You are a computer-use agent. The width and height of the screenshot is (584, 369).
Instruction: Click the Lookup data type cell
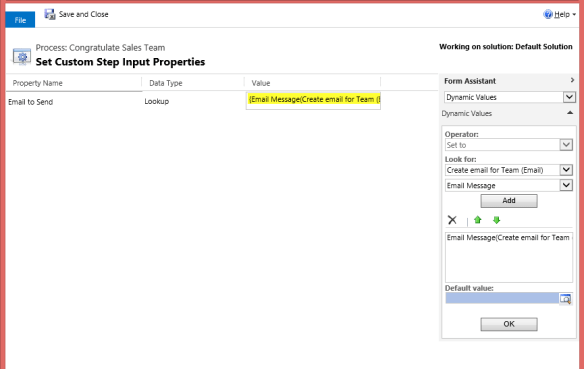[157, 101]
